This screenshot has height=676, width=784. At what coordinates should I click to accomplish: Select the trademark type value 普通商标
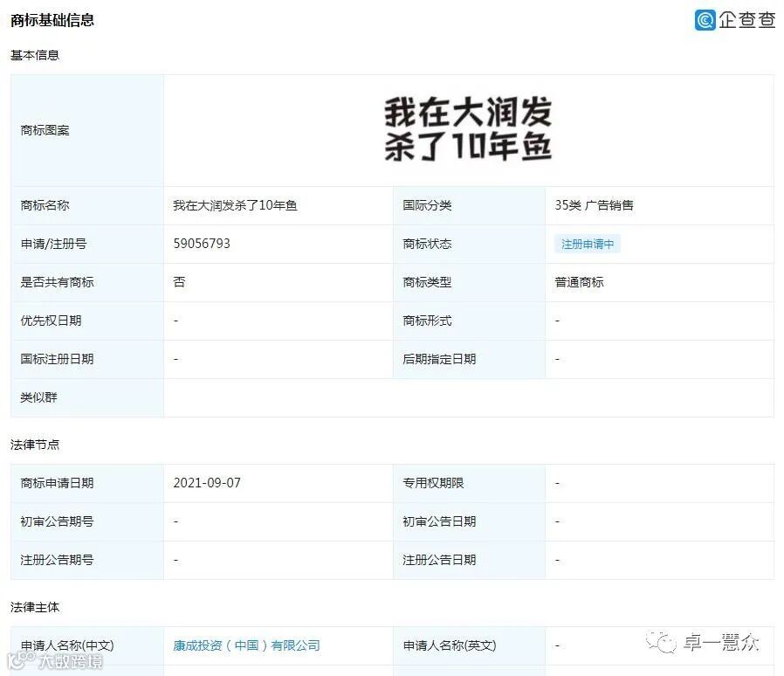pyautogui.click(x=579, y=282)
